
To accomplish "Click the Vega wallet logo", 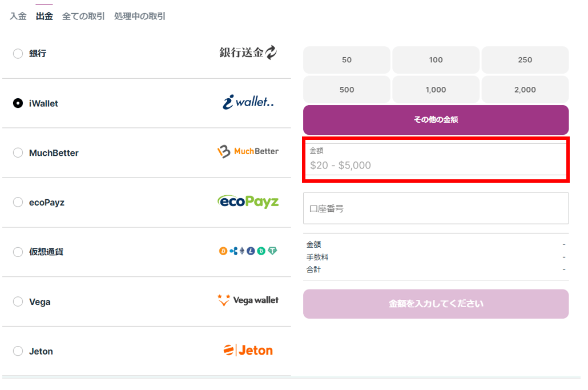I will tap(248, 300).
